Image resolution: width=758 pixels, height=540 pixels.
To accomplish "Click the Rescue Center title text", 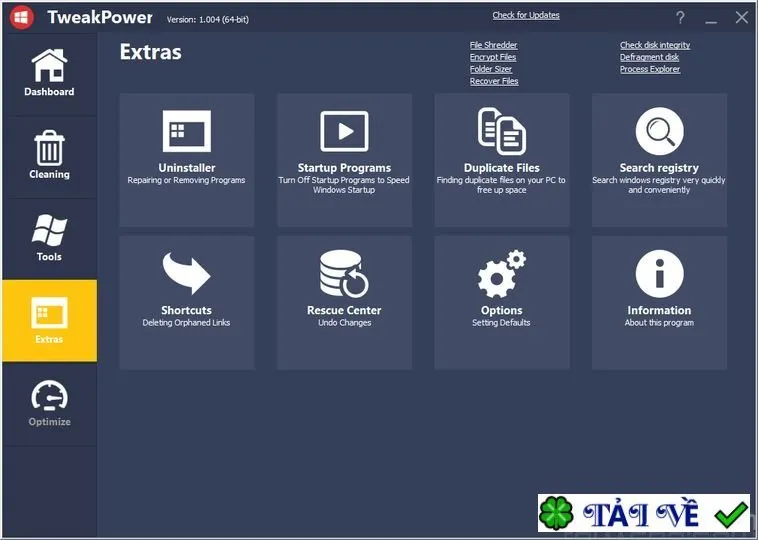I will click(x=344, y=310).
